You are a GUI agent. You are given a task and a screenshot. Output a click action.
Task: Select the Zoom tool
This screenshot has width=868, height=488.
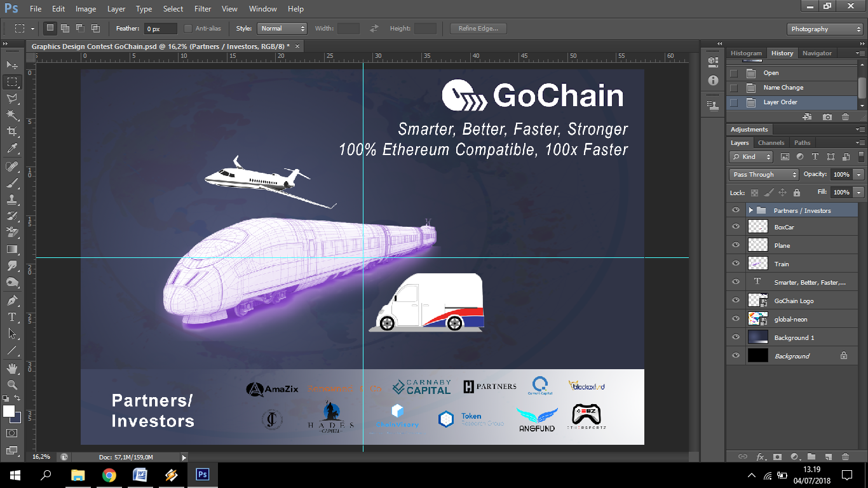tap(12, 384)
